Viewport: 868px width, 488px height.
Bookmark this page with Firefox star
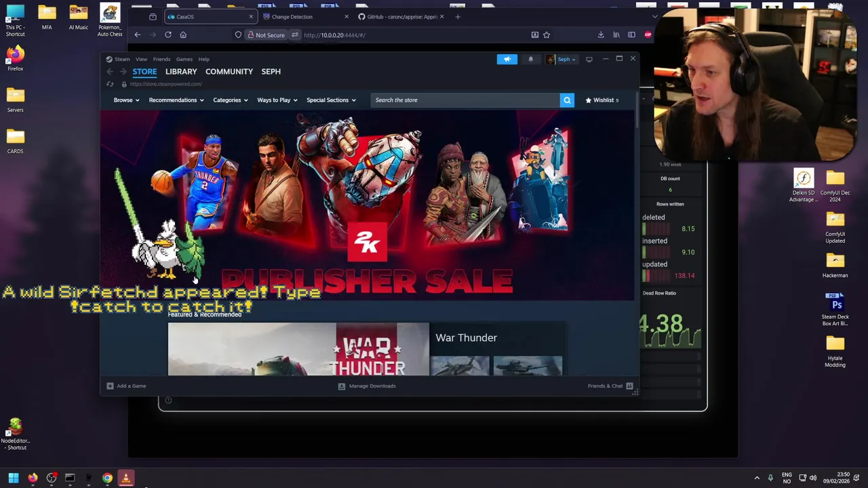[547, 35]
